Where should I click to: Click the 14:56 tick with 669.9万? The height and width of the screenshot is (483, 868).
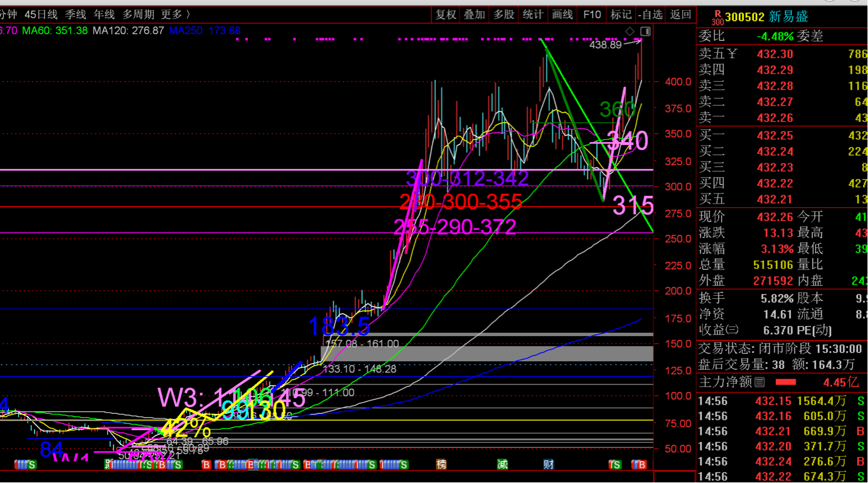click(783, 431)
